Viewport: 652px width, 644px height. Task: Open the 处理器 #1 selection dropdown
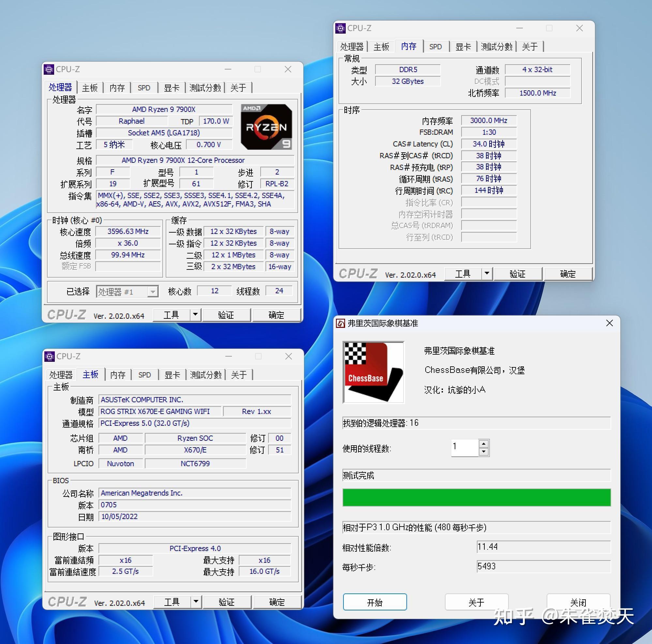(153, 291)
